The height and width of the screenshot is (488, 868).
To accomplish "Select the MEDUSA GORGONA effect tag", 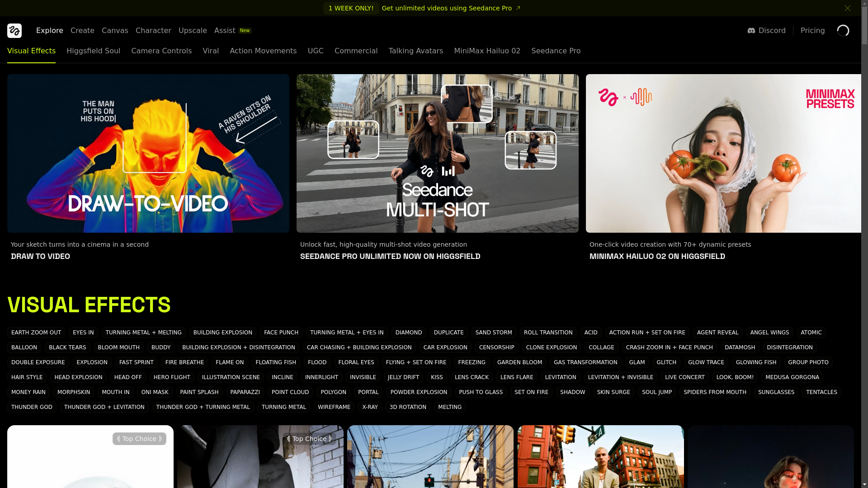I will coord(792,377).
